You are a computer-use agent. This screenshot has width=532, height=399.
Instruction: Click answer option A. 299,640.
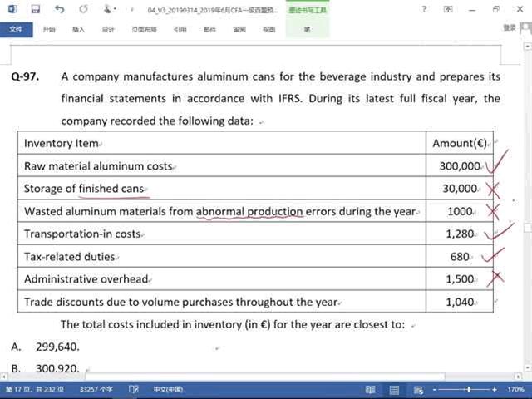pos(45,347)
